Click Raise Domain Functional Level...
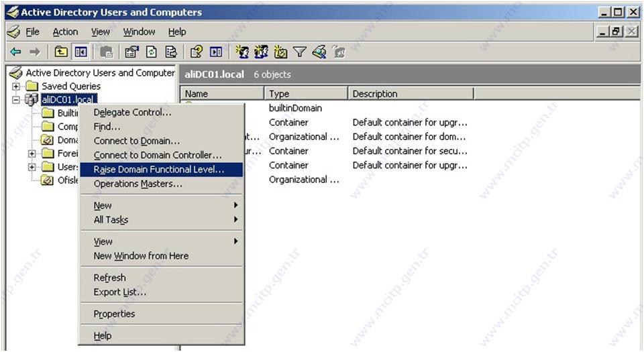Screen dimensions: 644x352 tap(162, 170)
